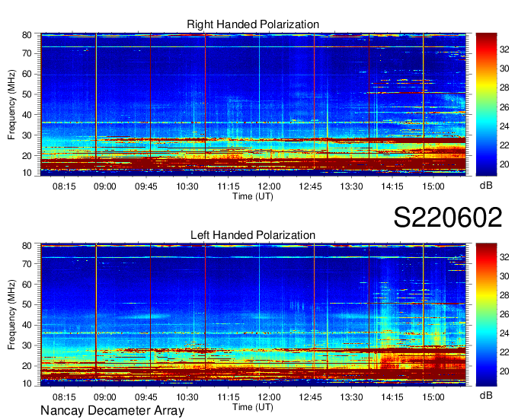Click the "10:30" time tick under the Right Handed plot
The height and width of the screenshot is (420, 518).
click(187, 186)
